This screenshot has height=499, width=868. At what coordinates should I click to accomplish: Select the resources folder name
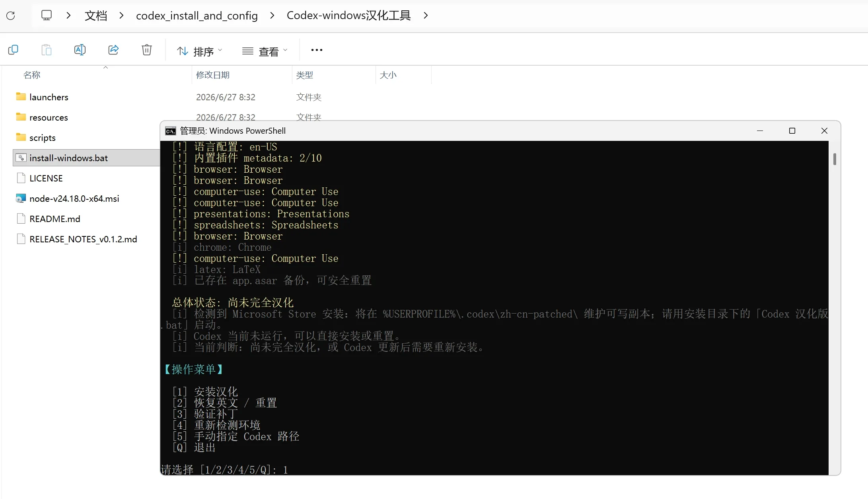[49, 117]
